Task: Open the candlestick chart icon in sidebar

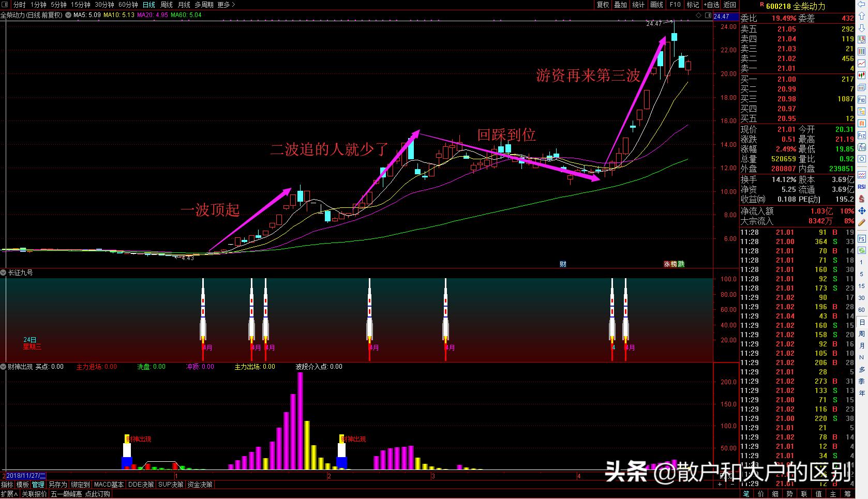Action: tap(862, 75)
